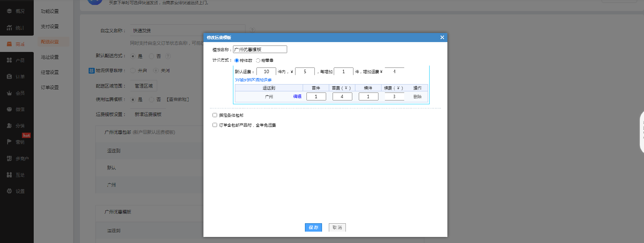Viewport: 644px width, 243px height.
Task: Open the 订单 orders icon in sidebar
Action: coord(9,77)
